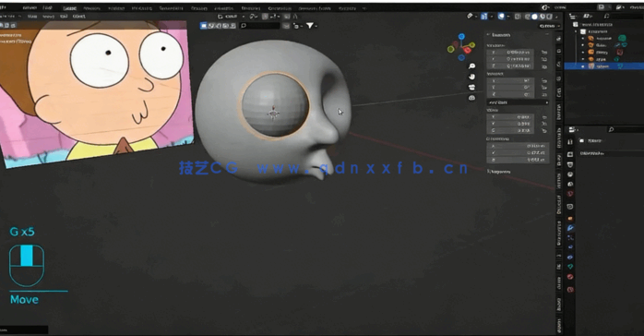Image resolution: width=644 pixels, height=336 pixels.
Task: Open the Object properties tab (orange square)
Action: [x=570, y=218]
